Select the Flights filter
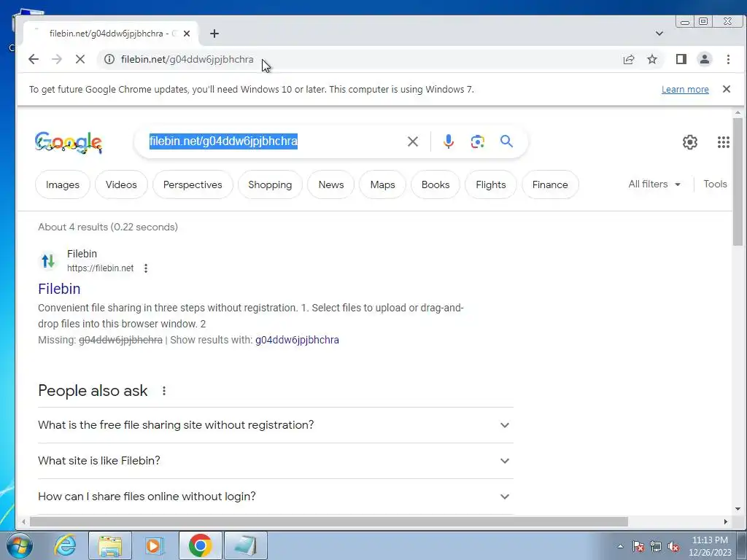The image size is (747, 560). pos(491,184)
